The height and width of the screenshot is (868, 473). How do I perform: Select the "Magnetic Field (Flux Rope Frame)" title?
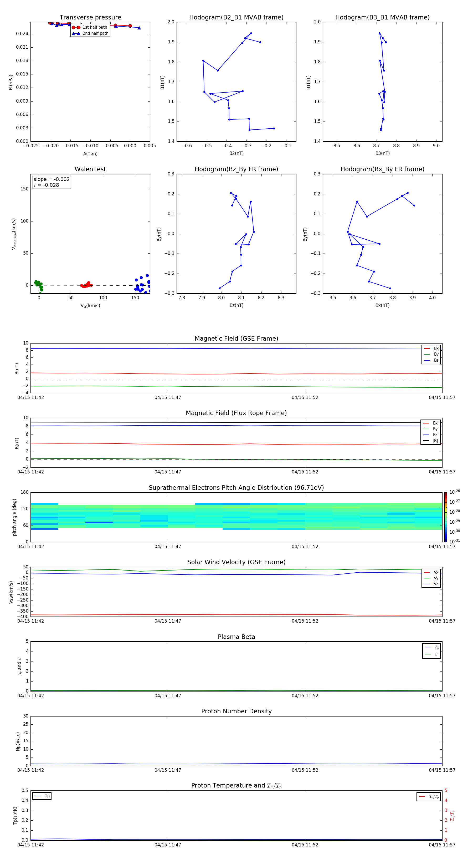coord(236,413)
